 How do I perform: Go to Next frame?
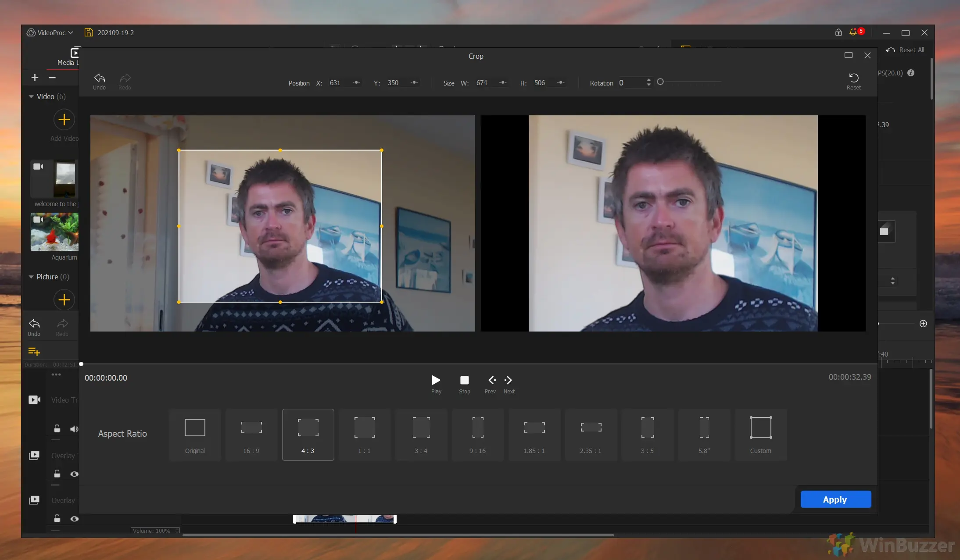coord(509,380)
